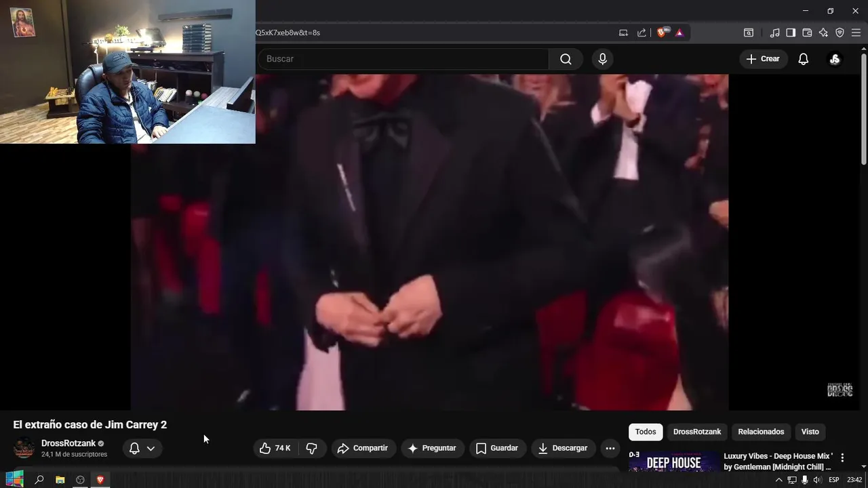Viewport: 868px width, 488px height.
Task: Select the Todos filter chip
Action: pos(646,432)
